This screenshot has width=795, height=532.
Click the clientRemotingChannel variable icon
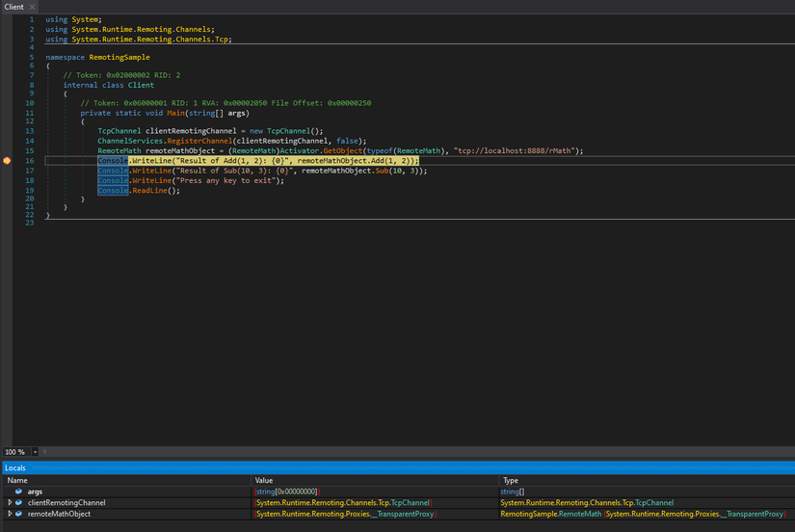tap(18, 503)
